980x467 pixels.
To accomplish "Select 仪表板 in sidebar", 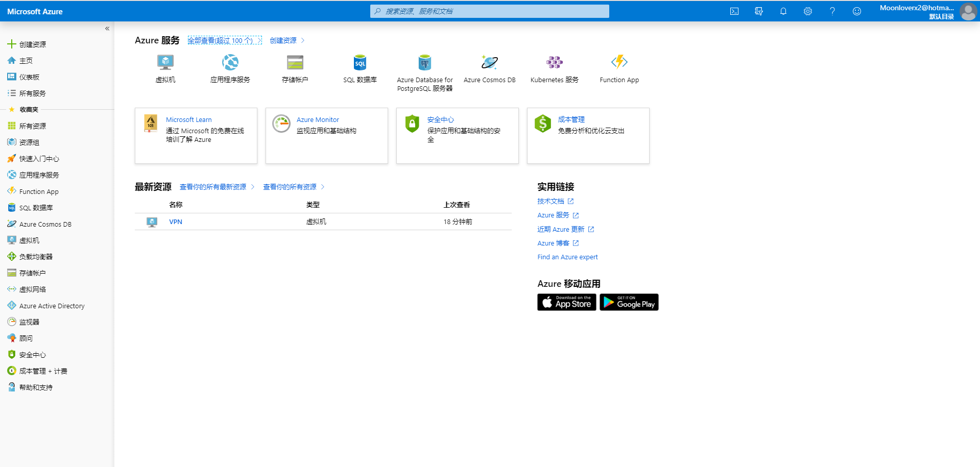I will [x=29, y=77].
